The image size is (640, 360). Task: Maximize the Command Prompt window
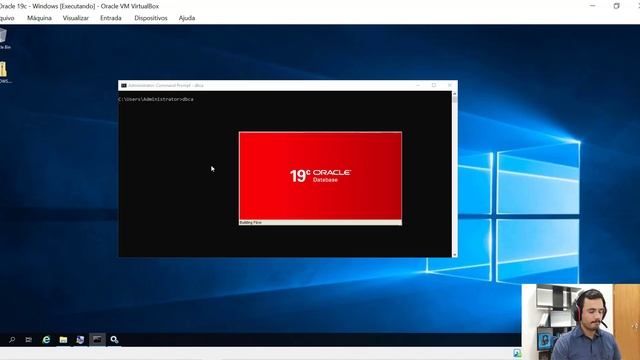tap(434, 85)
